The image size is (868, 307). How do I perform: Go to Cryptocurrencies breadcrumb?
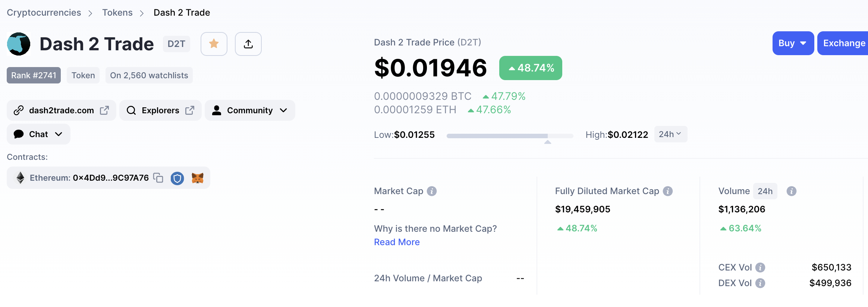point(44,13)
